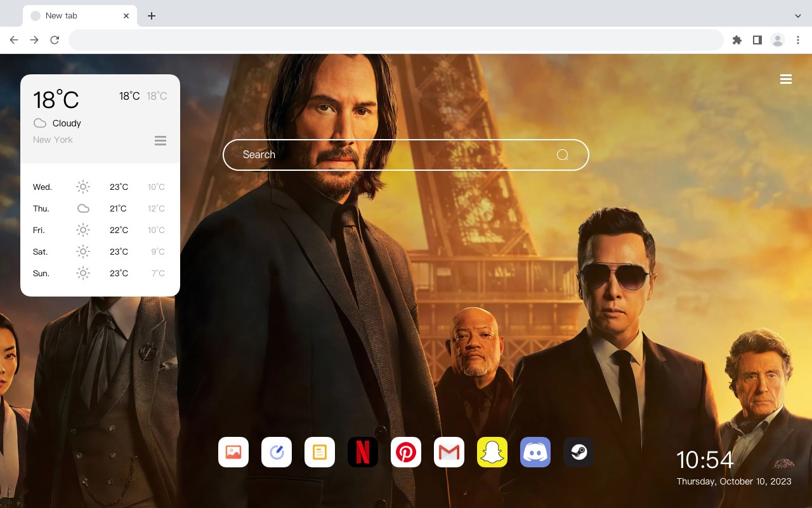Click Wednesday's sun weather icon
The image size is (812, 508).
click(x=83, y=187)
